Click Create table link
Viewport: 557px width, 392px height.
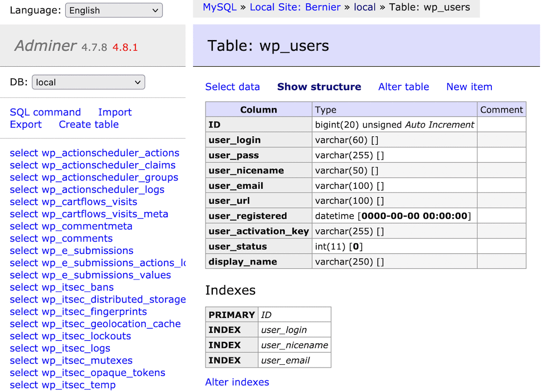[x=89, y=124]
